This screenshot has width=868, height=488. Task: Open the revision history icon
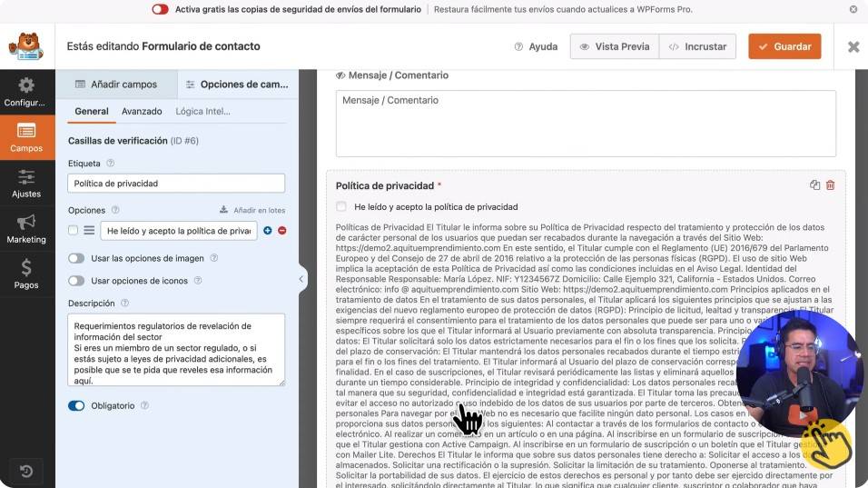coord(26,472)
